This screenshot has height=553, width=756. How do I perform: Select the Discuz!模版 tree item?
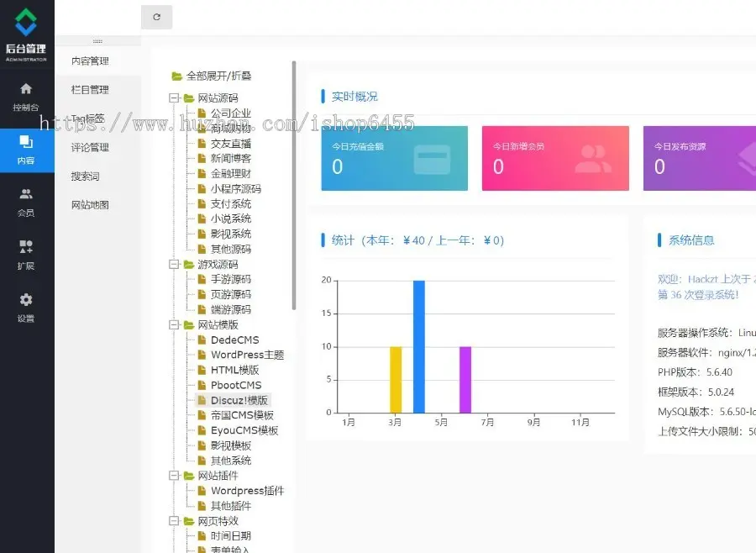[x=239, y=400]
